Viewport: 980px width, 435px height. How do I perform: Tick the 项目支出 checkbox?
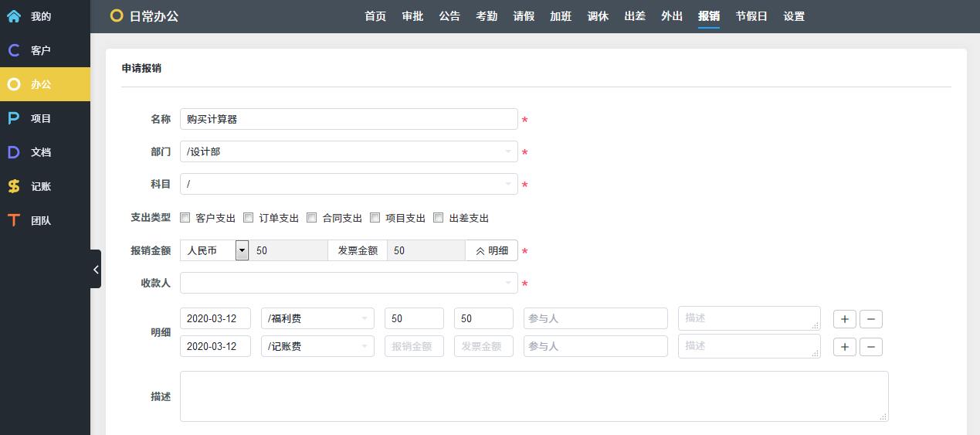[375, 218]
